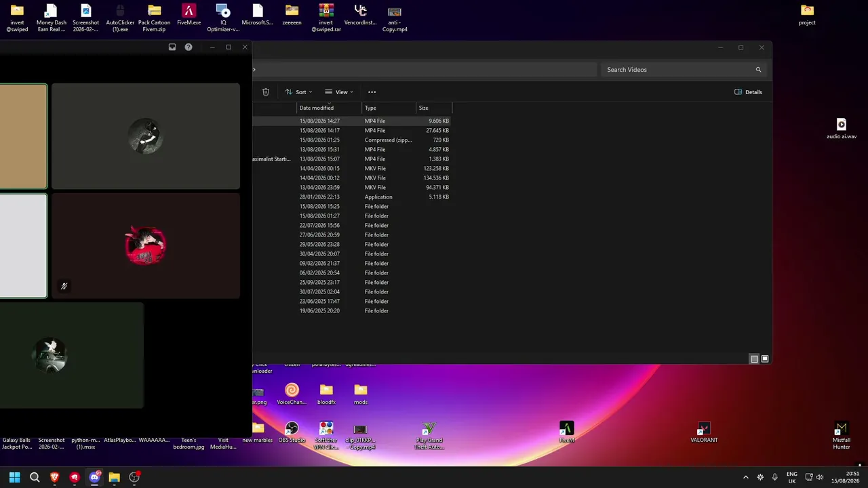Open the Windows Start menu
Image resolution: width=868 pixels, height=488 pixels.
[x=14, y=477]
